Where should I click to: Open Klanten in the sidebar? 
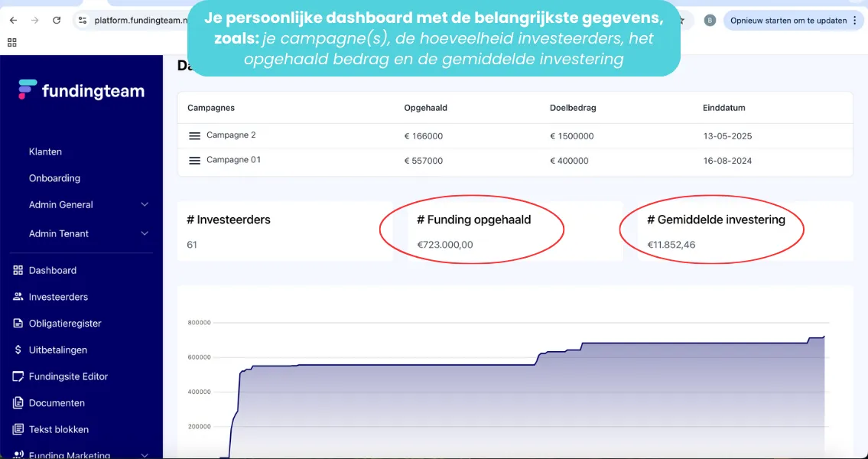[45, 151]
